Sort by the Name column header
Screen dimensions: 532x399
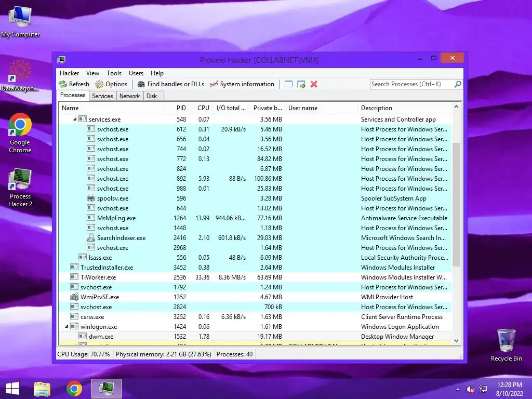click(x=111, y=108)
